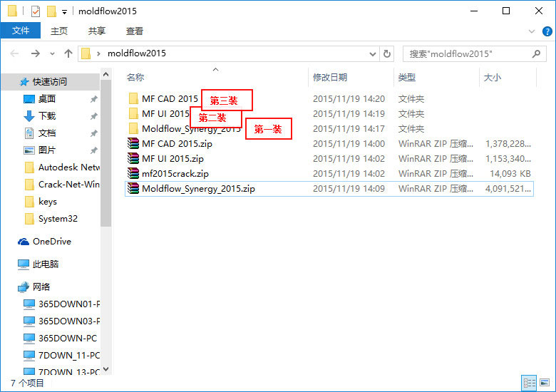This screenshot has height=392, width=556.
Task: Open the 查看 ribbon tab
Action: click(135, 31)
